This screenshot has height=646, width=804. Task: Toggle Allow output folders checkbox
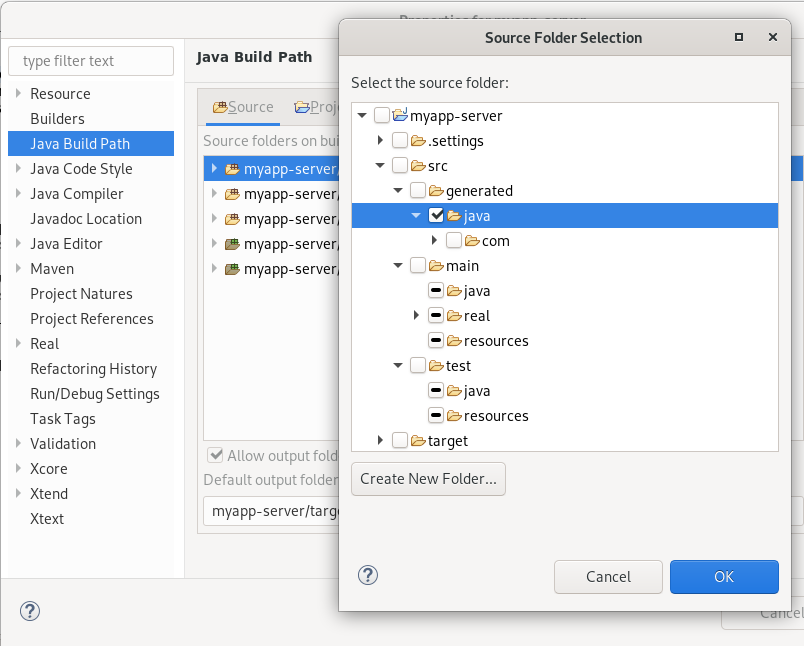[x=215, y=455]
